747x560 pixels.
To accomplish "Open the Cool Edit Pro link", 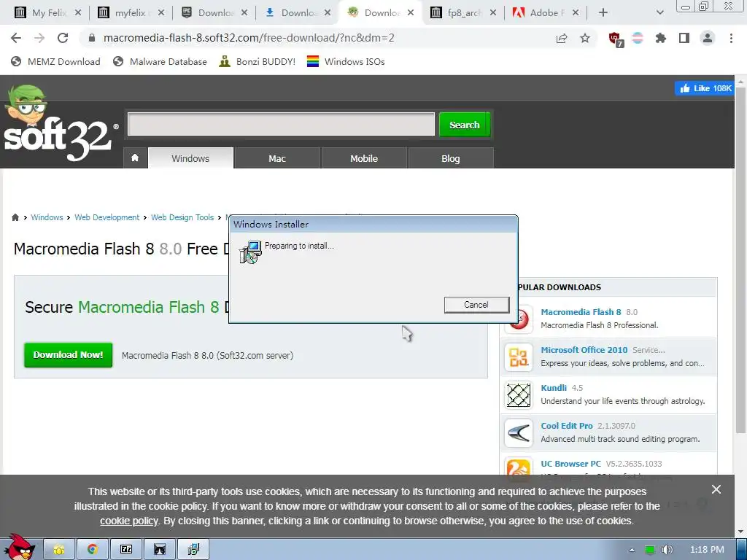I will (566, 426).
